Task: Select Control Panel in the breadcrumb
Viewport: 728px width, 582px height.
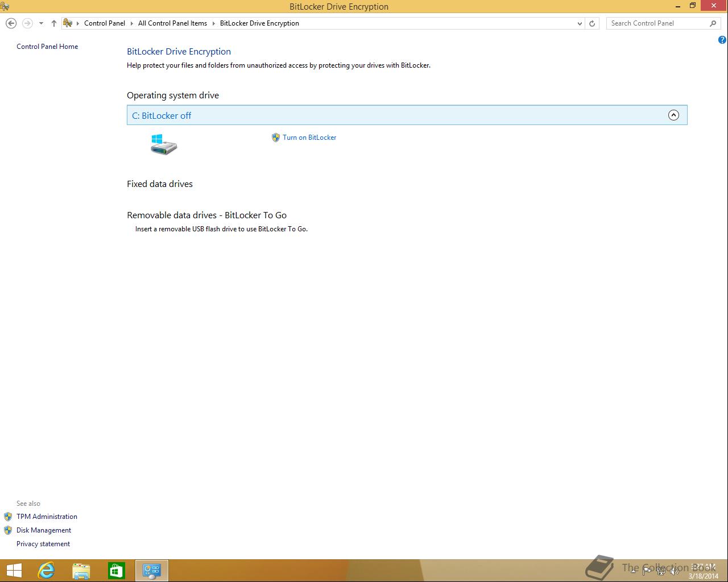Action: (x=105, y=23)
